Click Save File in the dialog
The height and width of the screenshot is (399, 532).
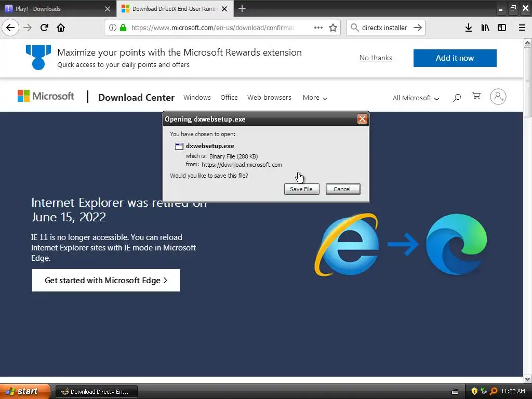[302, 189]
